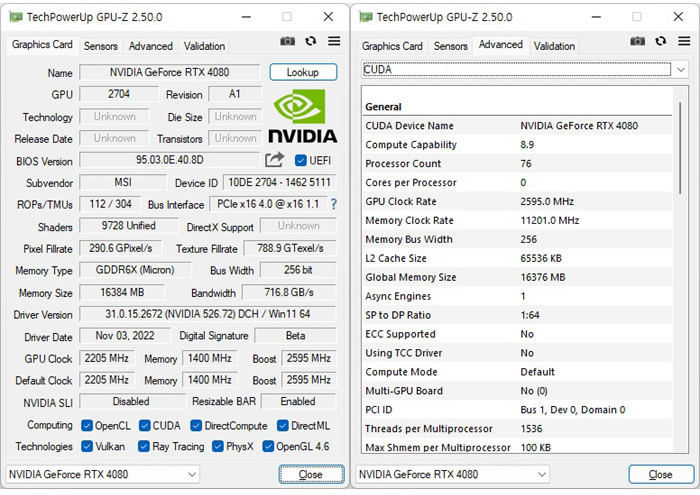Image resolution: width=700 pixels, height=495 pixels.
Task: Open the GPU selector dropdown in right window
Action: (453, 474)
